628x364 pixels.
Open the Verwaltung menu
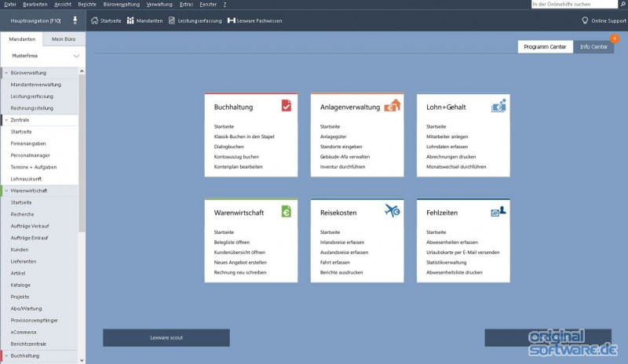pyautogui.click(x=159, y=4)
